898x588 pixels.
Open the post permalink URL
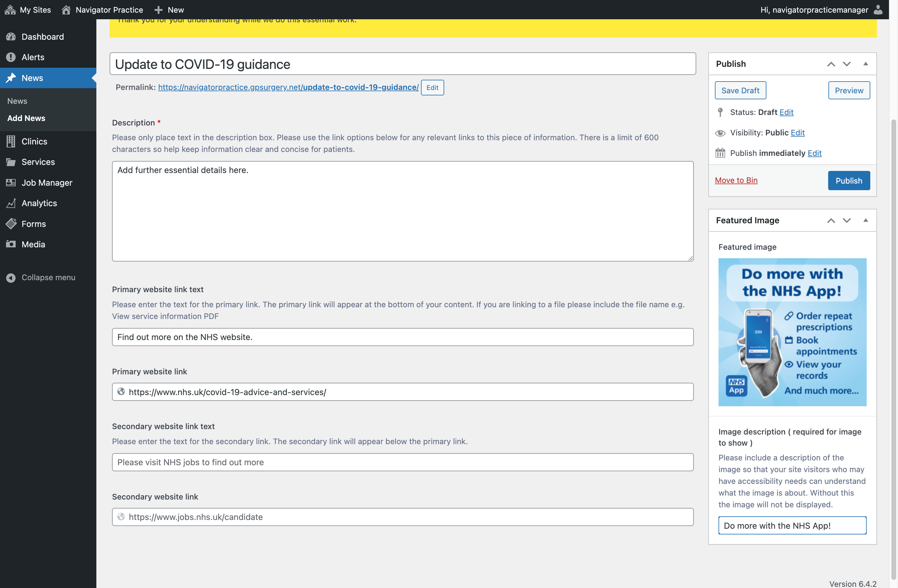click(x=288, y=87)
